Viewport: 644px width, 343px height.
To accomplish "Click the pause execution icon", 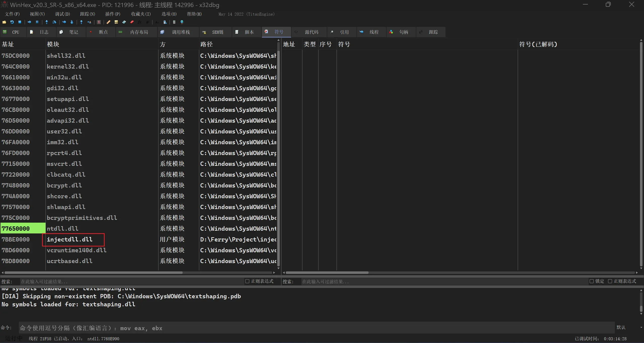I will [37, 22].
